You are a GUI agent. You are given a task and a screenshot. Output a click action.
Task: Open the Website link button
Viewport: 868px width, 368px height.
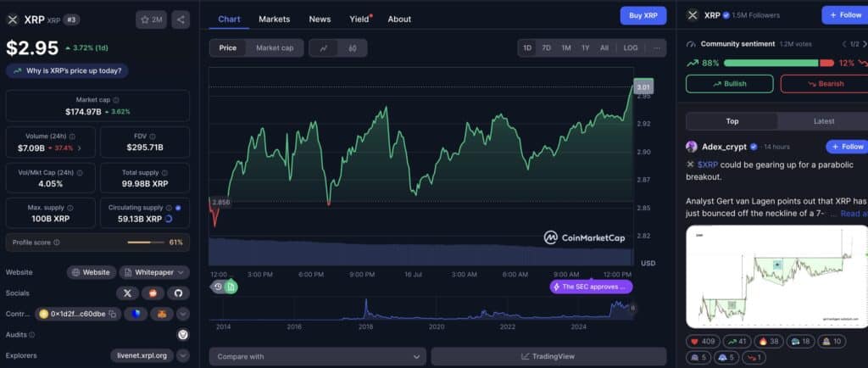point(92,272)
